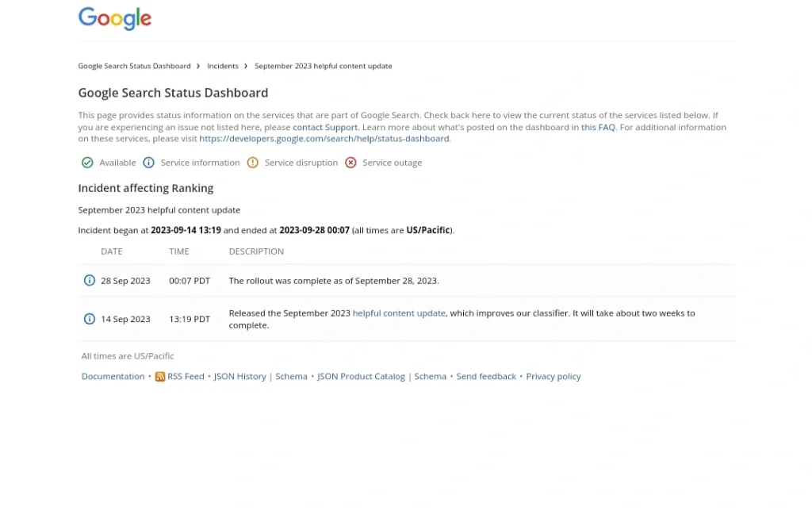The height and width of the screenshot is (514, 812).
Task: Click the DESCRIPTION column header
Action: tap(256, 251)
